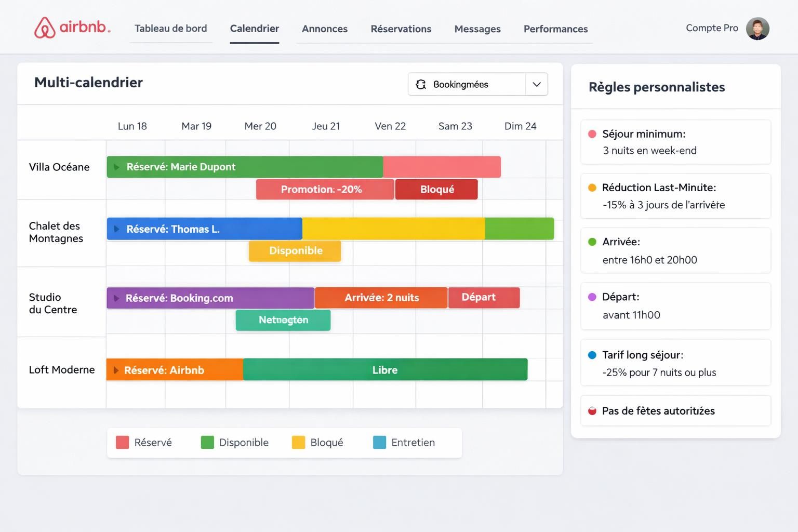Image resolution: width=798 pixels, height=532 pixels.
Task: Click the green Disponible legend swatch
Action: 207,443
